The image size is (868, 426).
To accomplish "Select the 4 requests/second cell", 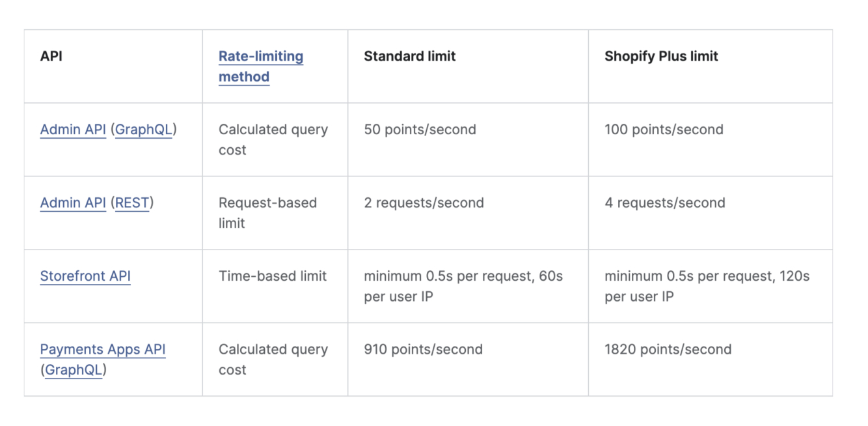I will (x=664, y=203).
